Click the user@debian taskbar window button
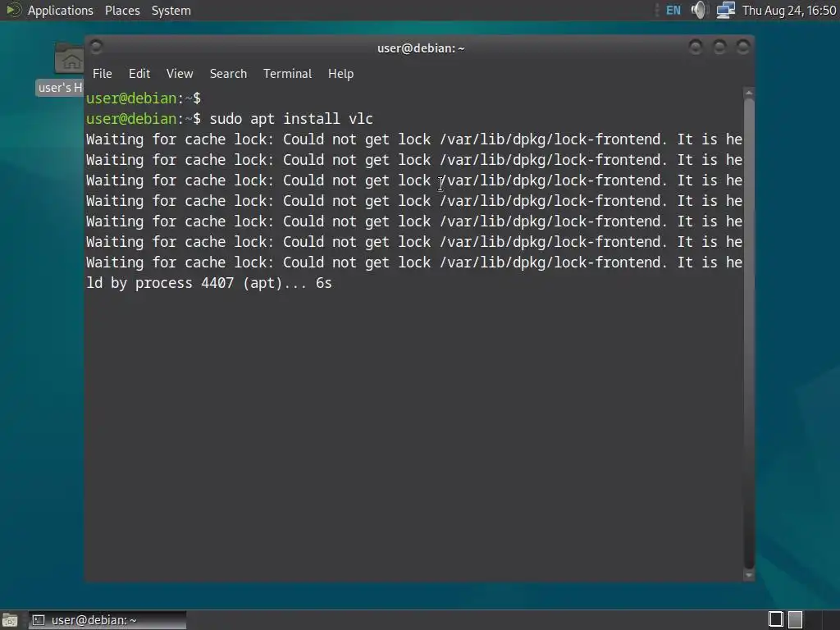This screenshot has width=840, height=630. point(107,620)
